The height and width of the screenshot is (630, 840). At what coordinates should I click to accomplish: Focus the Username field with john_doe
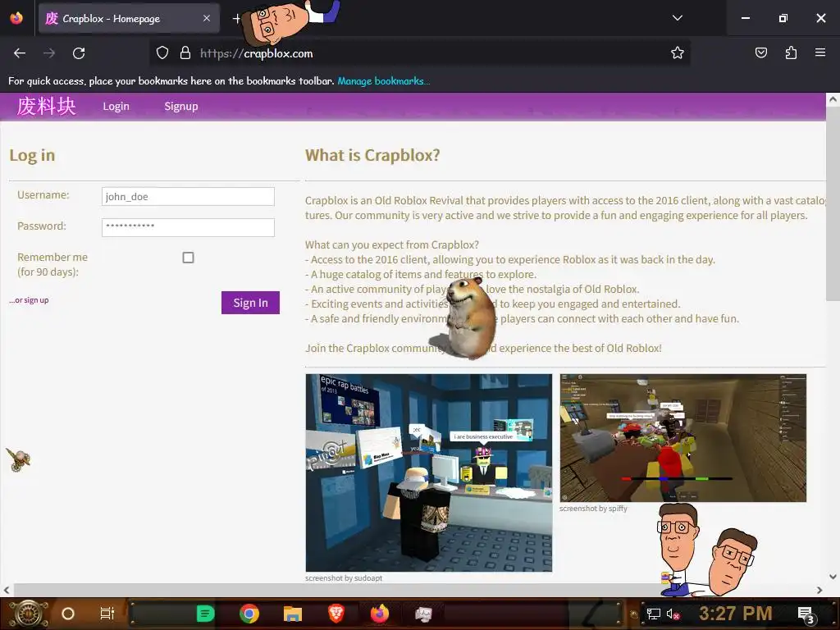click(188, 197)
